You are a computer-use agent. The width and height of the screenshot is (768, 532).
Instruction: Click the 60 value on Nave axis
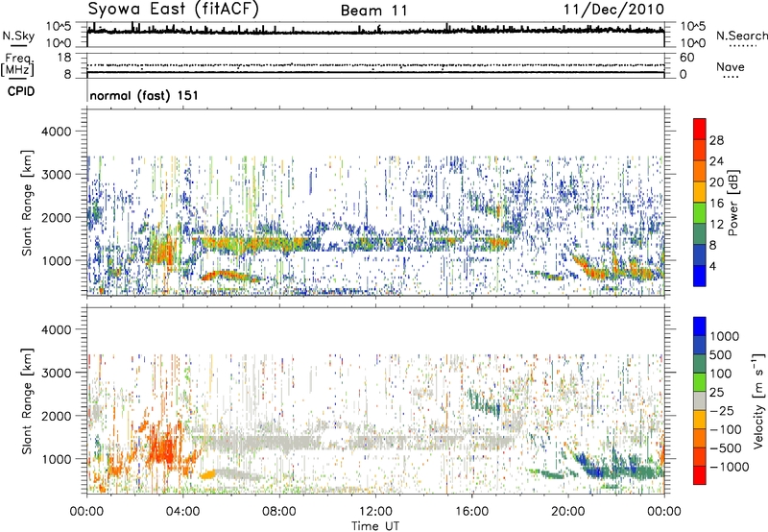click(x=686, y=58)
